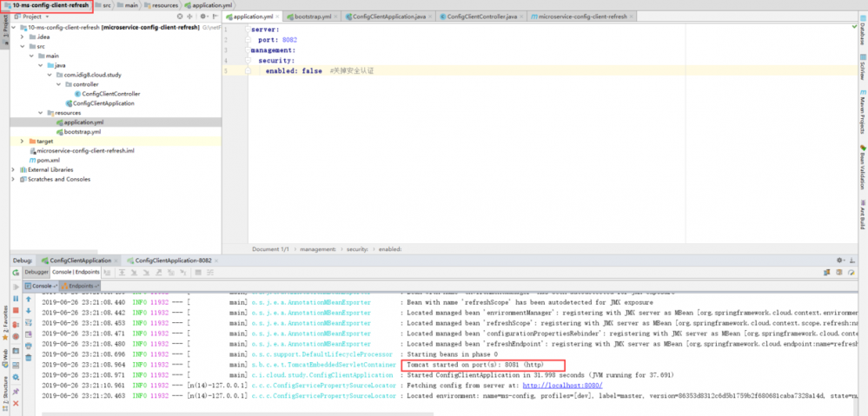Fold the server block in editor gutter
868x416 pixels.
tap(248, 30)
